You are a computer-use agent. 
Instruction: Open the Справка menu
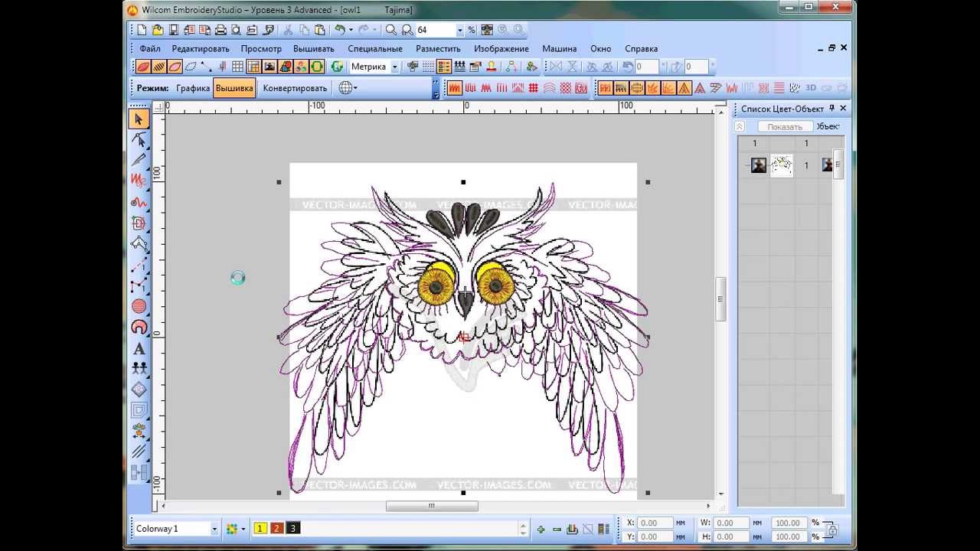(x=642, y=48)
